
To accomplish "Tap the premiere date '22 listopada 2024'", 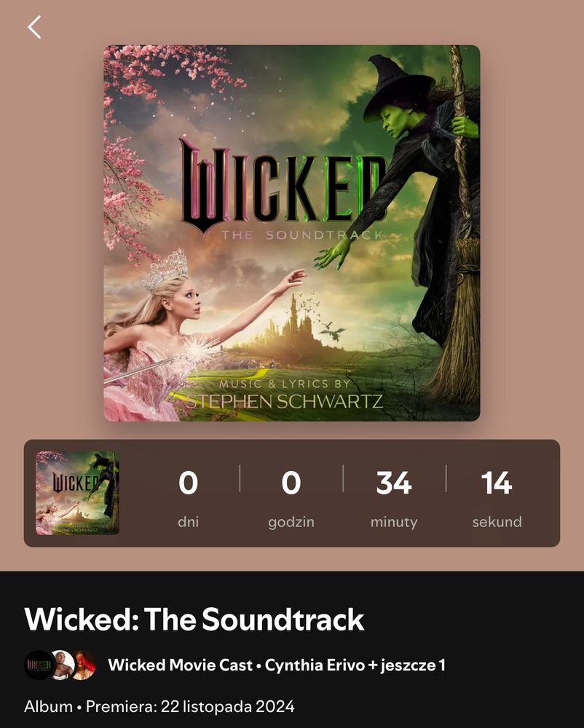I will tap(227, 706).
